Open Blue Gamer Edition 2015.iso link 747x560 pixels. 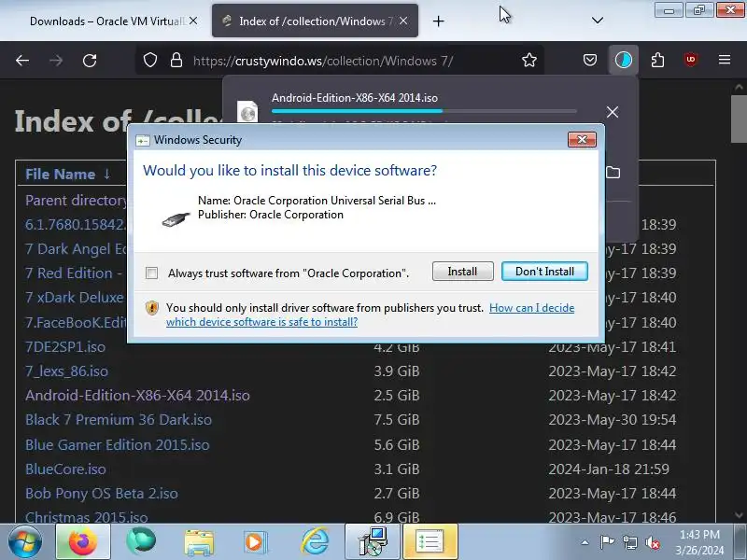[118, 445]
